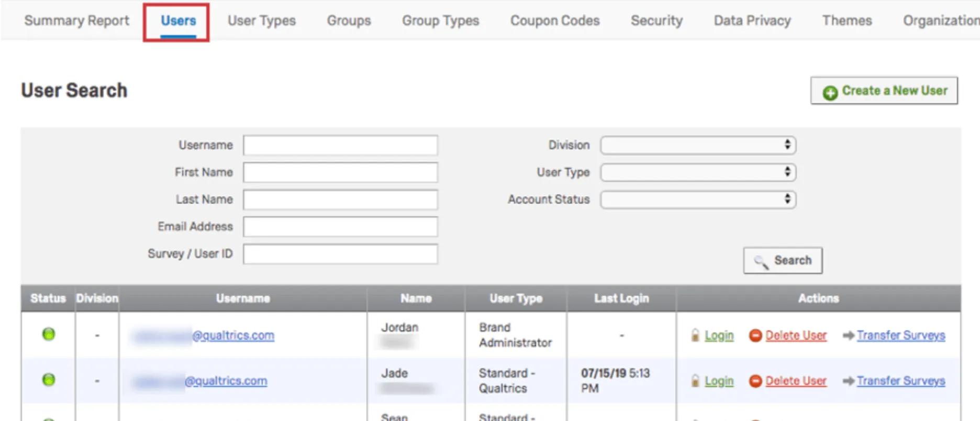Click the padlock icon in Jordan's row
The width and height of the screenshot is (980, 421).
click(695, 335)
